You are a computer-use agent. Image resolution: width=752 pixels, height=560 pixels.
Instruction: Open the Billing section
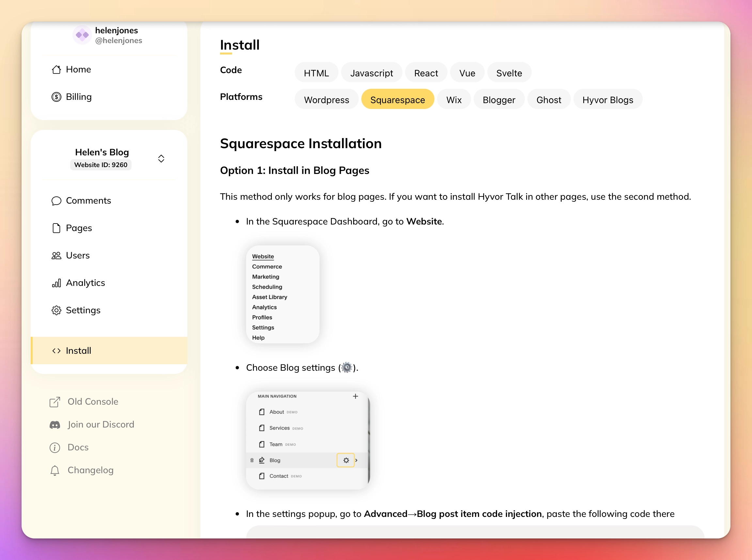pyautogui.click(x=109, y=97)
